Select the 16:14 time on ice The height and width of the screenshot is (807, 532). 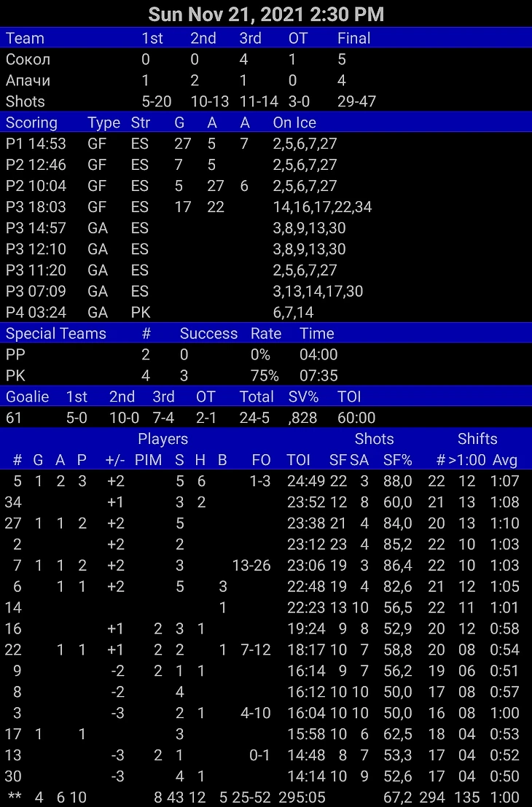coord(306,671)
